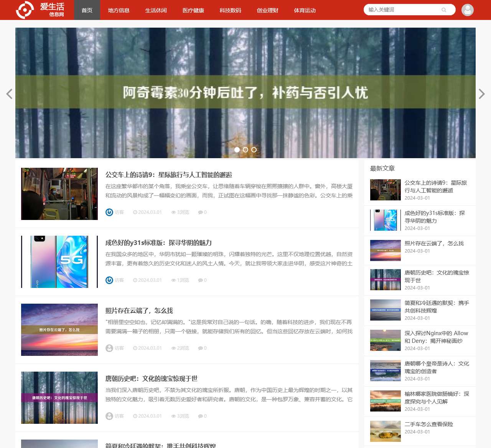
Task: Click sidebar thumbnail for 深入探讨Nginx
Action: tap(386, 341)
